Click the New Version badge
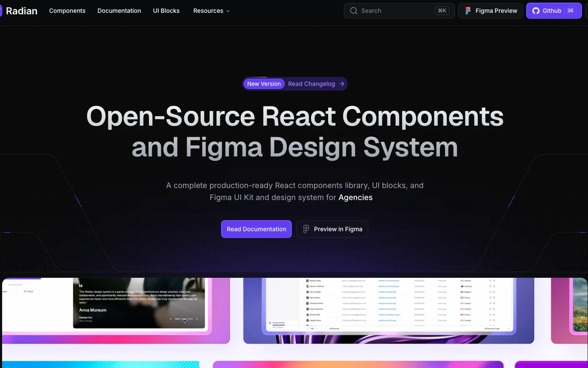 click(x=264, y=84)
